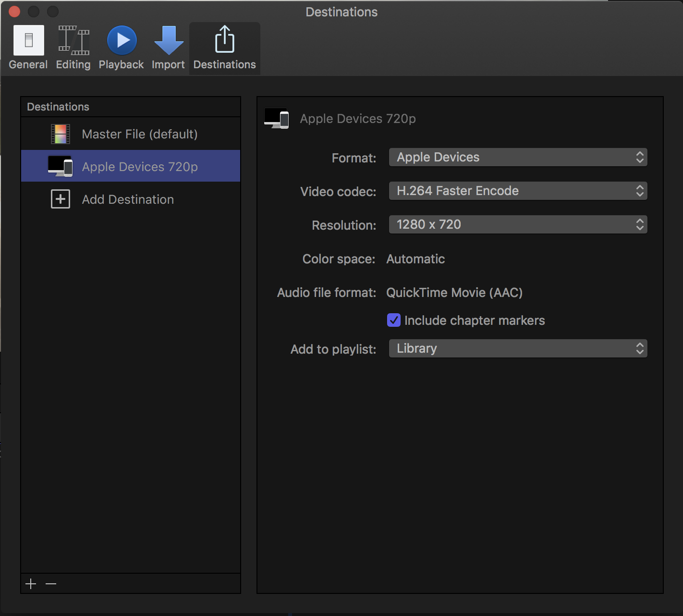Image resolution: width=683 pixels, height=616 pixels.
Task: Open the Add to playlist dropdown
Action: (x=518, y=348)
